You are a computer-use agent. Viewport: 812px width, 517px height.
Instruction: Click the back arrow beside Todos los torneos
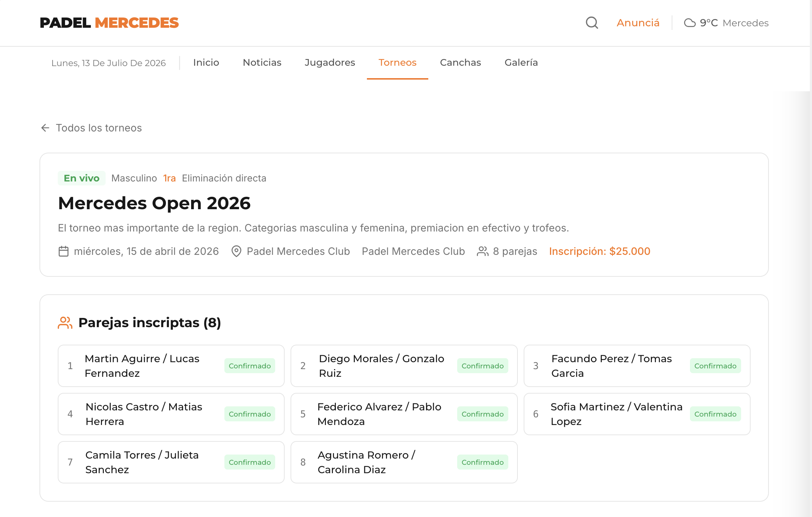pyautogui.click(x=45, y=128)
